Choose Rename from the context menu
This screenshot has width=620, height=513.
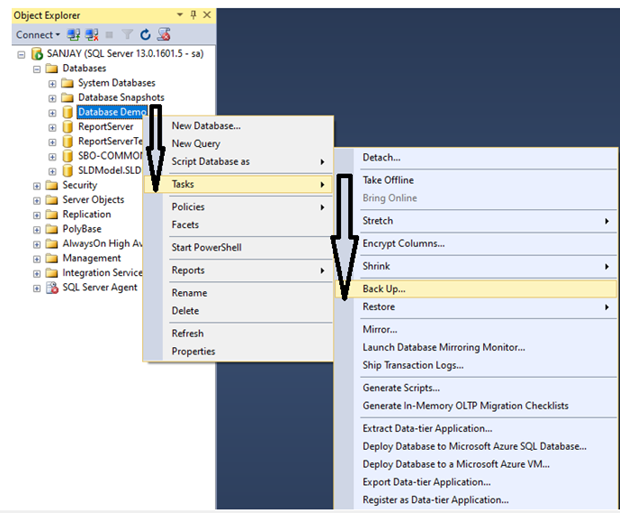click(x=239, y=293)
